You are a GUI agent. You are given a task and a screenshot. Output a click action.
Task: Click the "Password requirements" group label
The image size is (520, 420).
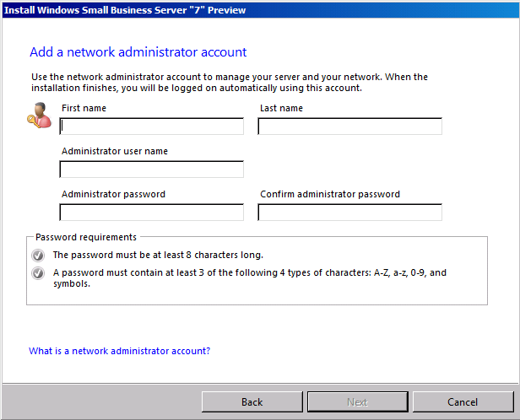click(x=86, y=238)
